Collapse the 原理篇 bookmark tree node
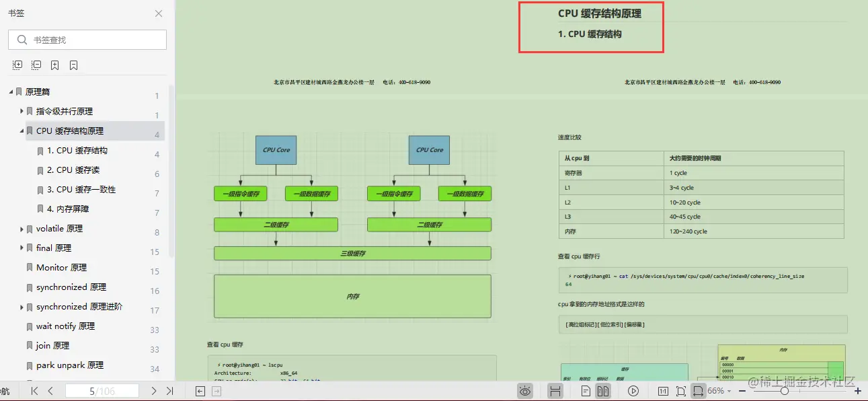 coord(11,92)
